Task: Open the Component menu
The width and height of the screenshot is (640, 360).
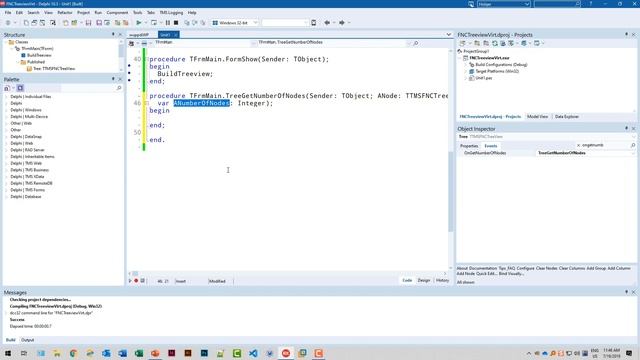Action: tap(117, 13)
